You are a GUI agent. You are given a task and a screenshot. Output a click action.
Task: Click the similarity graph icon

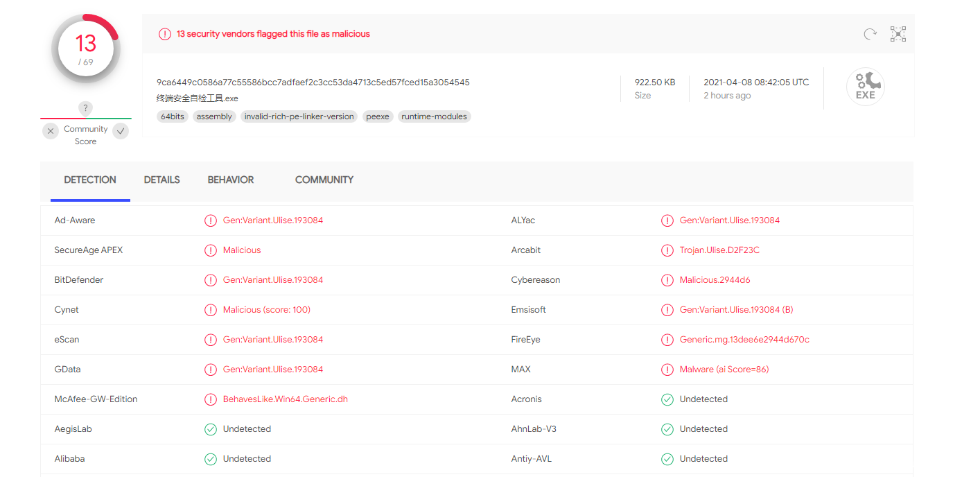898,34
